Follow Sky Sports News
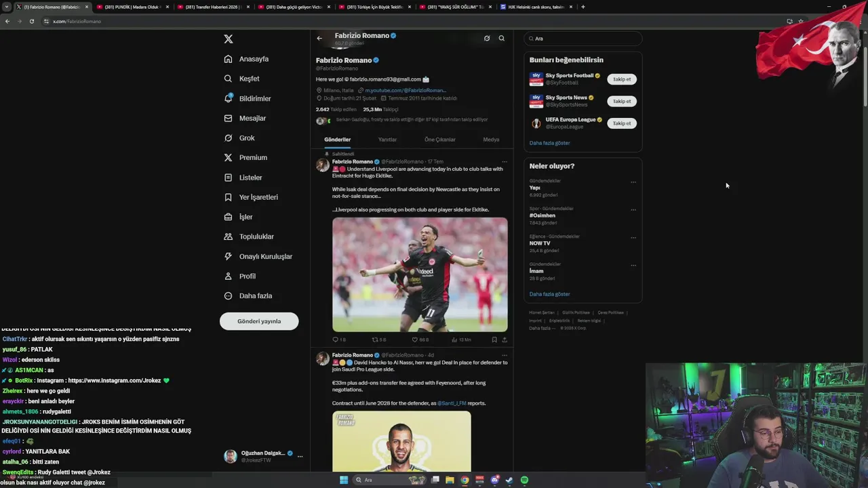The width and height of the screenshot is (868, 488). pyautogui.click(x=622, y=101)
